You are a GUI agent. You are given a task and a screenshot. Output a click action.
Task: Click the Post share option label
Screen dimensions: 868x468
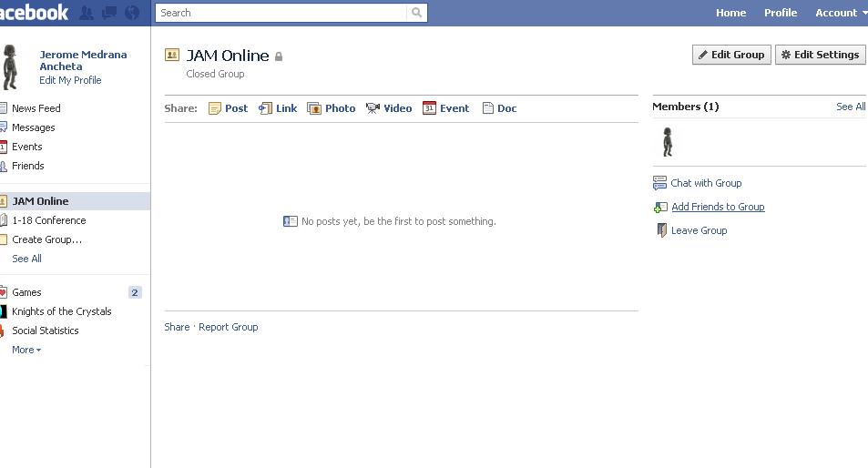[x=237, y=108]
